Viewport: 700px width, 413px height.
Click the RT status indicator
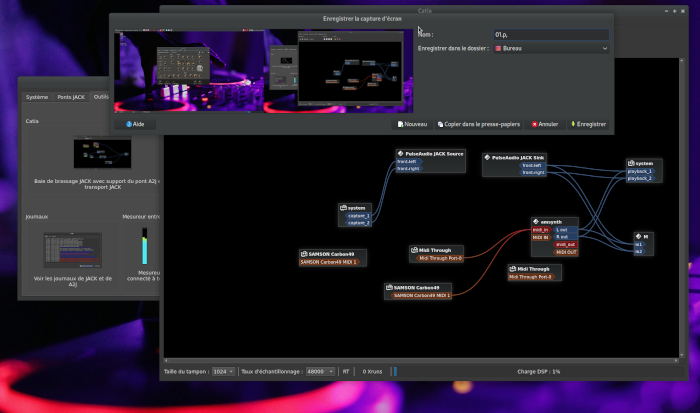coord(346,371)
